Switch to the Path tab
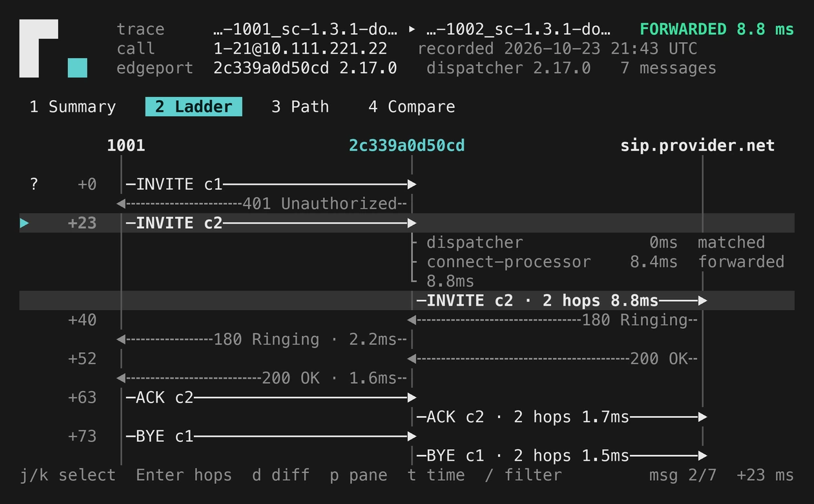This screenshot has height=504, width=814. (x=300, y=107)
